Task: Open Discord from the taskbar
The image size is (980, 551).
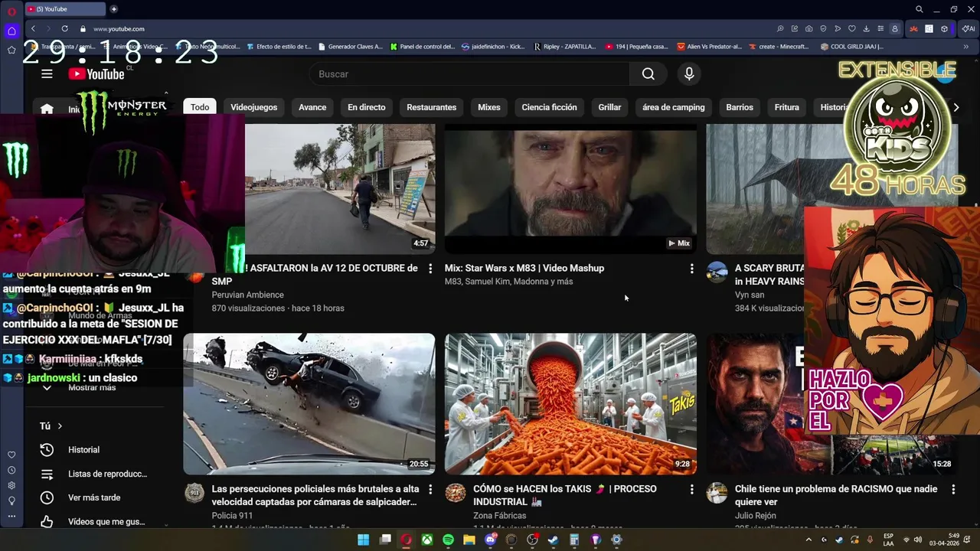Action: pos(491,540)
